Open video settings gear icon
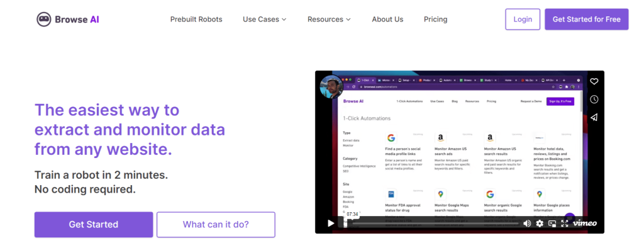 click(x=540, y=224)
